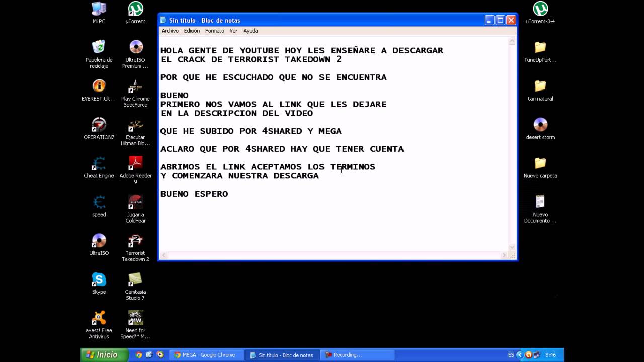Switch to the Recording taskbar button
Viewport: 644px width, 362px height.
coord(357,355)
